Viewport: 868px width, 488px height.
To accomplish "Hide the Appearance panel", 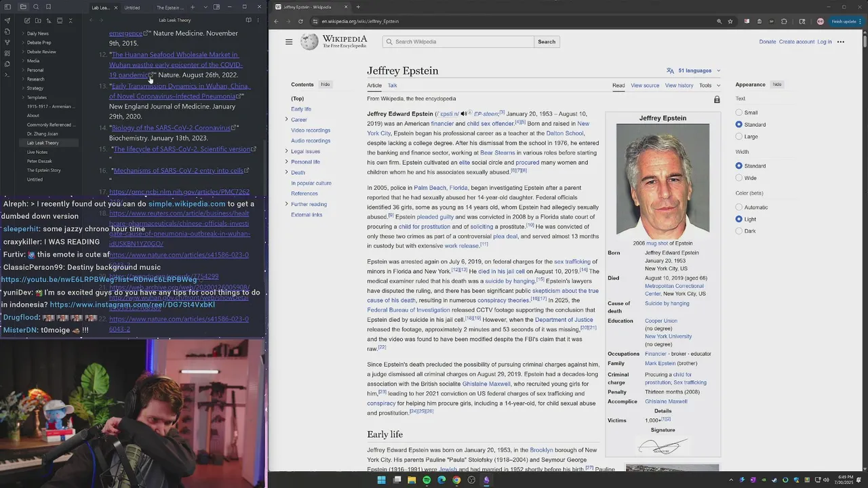I will point(777,85).
